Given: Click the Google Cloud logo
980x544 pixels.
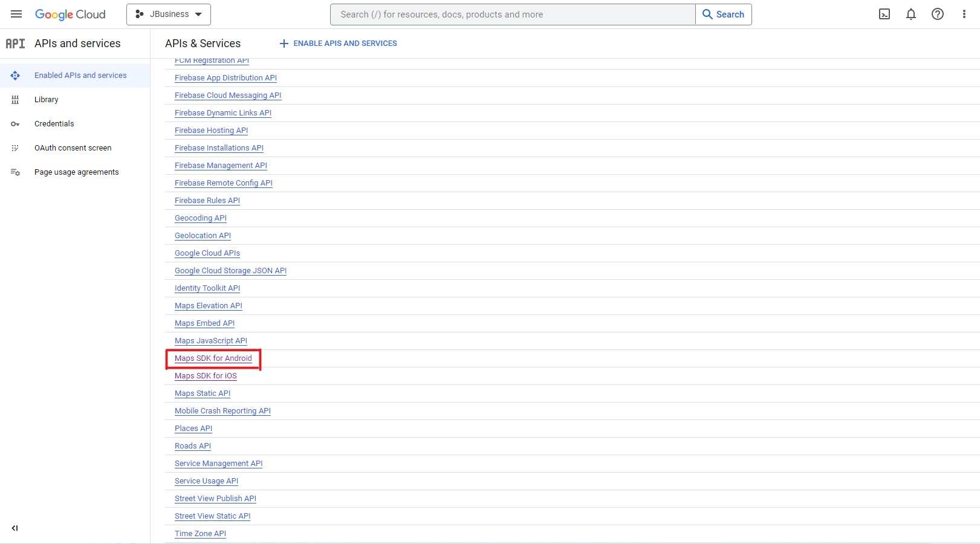Looking at the screenshot, I should pos(70,14).
